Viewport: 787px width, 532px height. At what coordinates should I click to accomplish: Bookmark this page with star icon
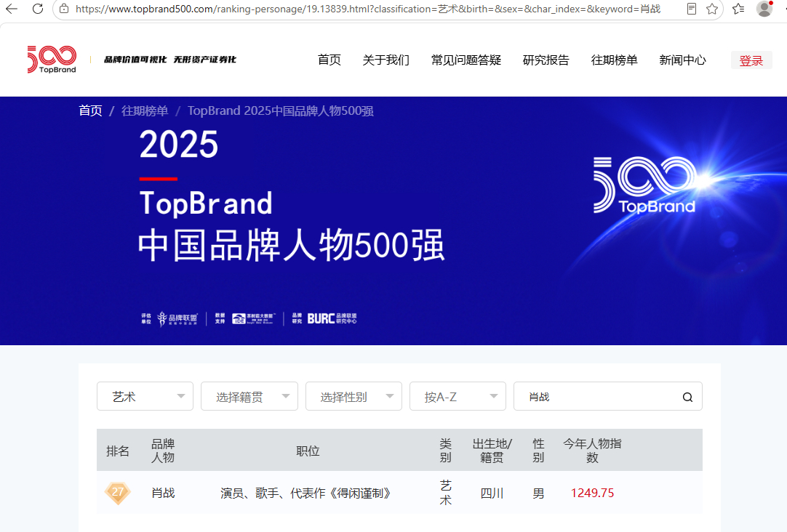[x=711, y=9]
